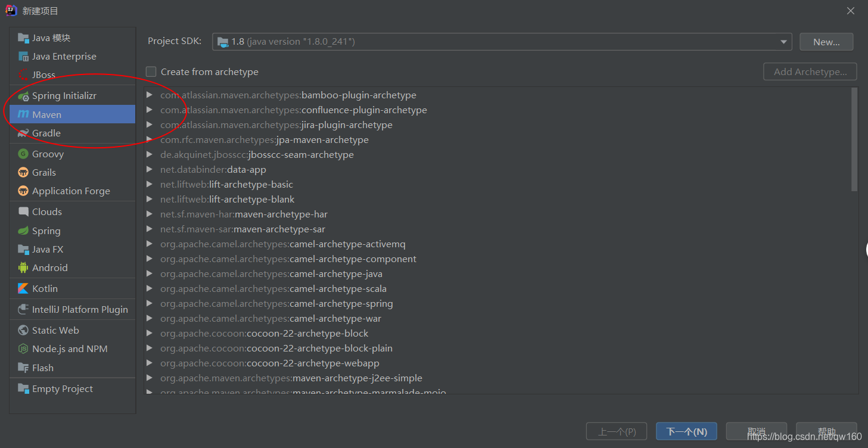Expand the jira-plugin-archetype entry
Screen dimensions: 868x448
pos(150,125)
